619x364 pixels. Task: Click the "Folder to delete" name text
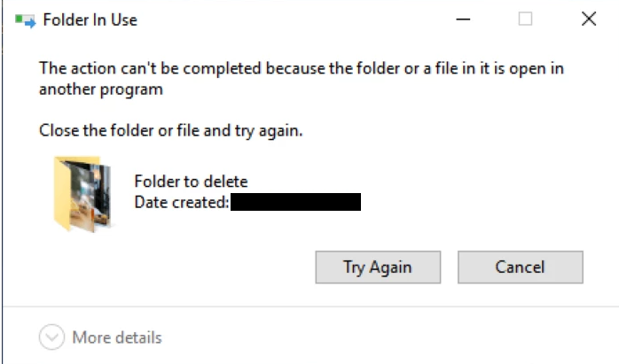191,182
